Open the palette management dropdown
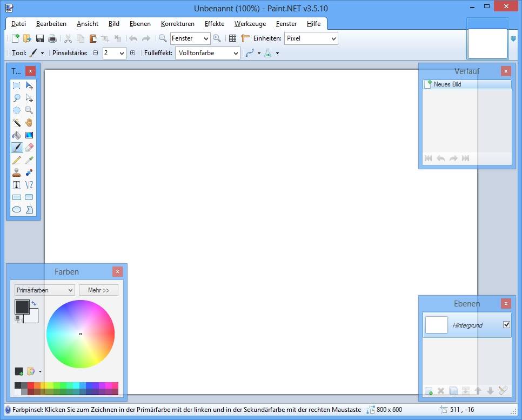 tap(40, 371)
